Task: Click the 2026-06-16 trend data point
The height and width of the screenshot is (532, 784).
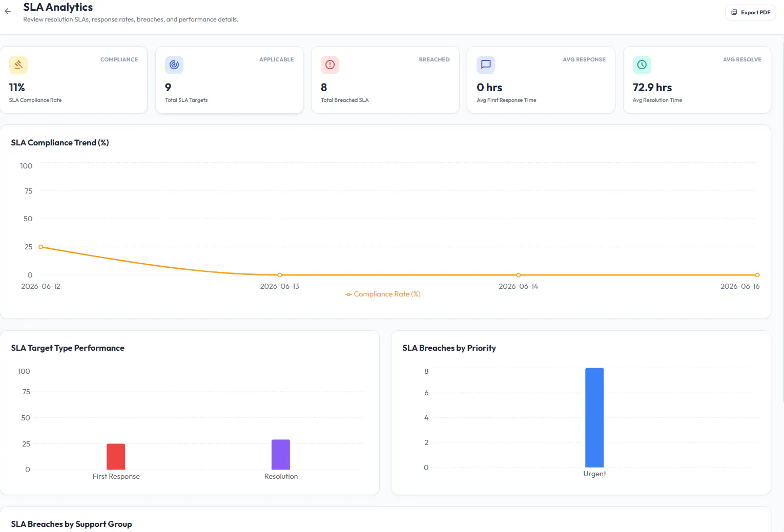Action: (757, 275)
